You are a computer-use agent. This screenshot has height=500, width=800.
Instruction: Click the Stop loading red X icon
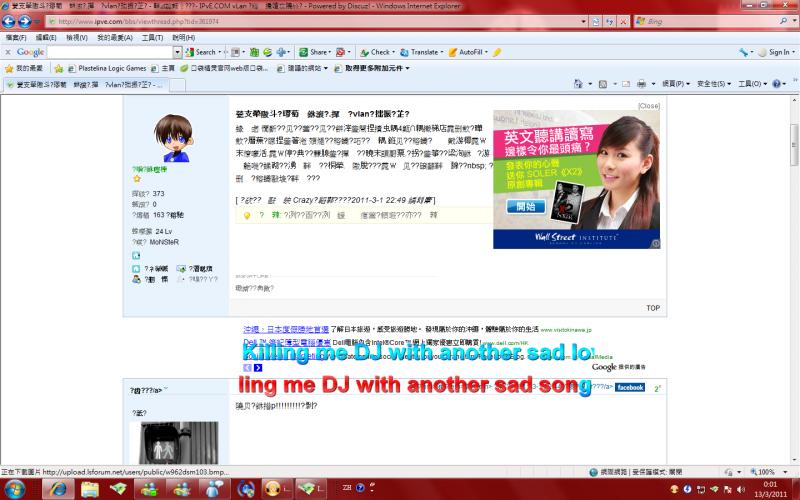(x=623, y=21)
